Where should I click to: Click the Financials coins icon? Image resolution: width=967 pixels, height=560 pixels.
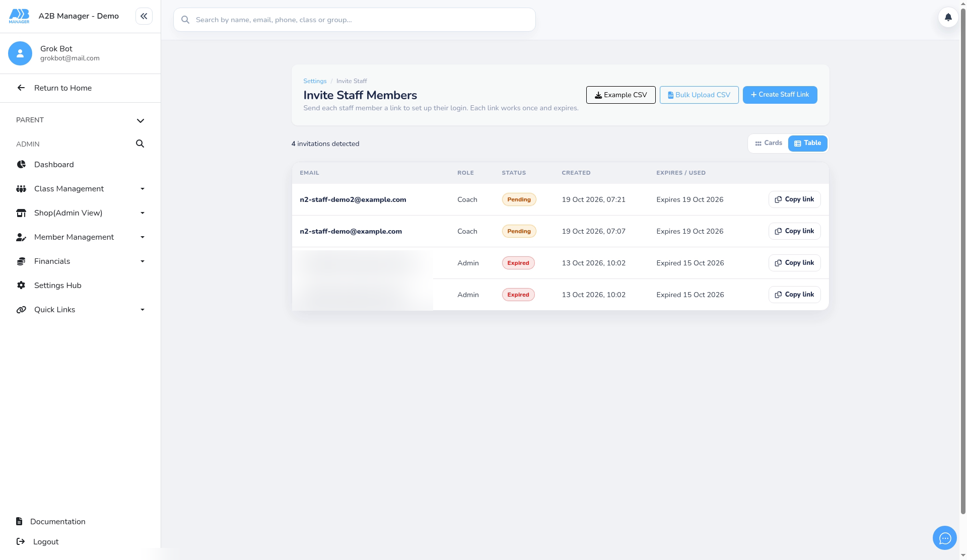point(21,261)
